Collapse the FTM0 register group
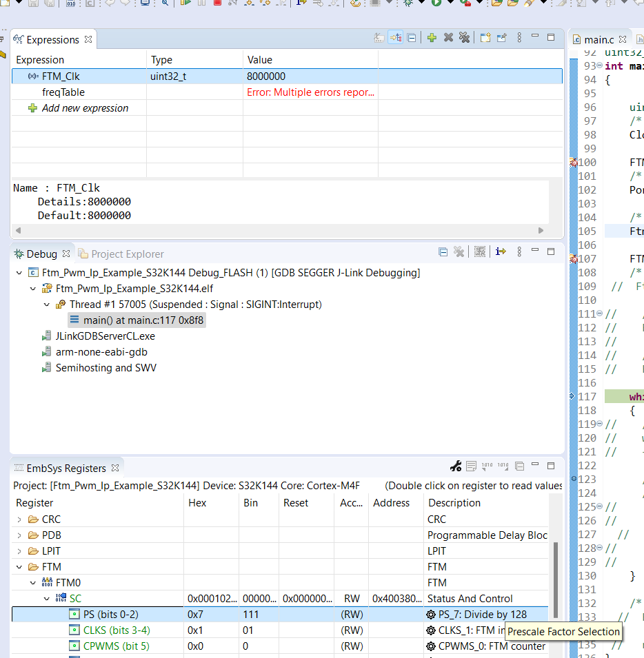This screenshot has height=658, width=644. pos(32,582)
